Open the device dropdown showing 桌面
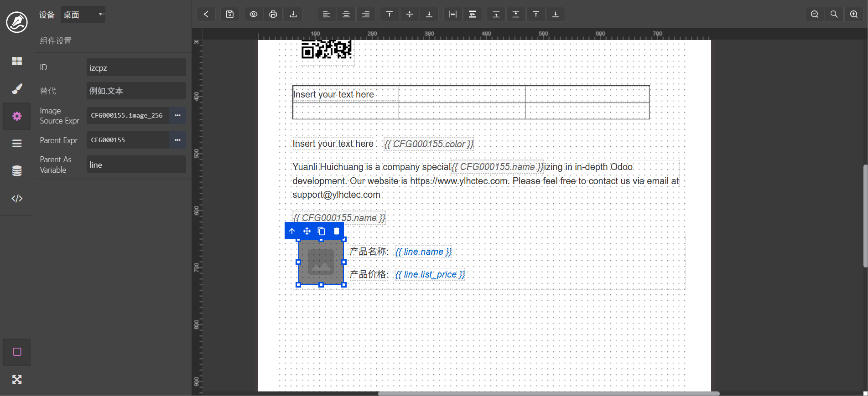Image resolution: width=868 pixels, height=396 pixels. coord(83,15)
